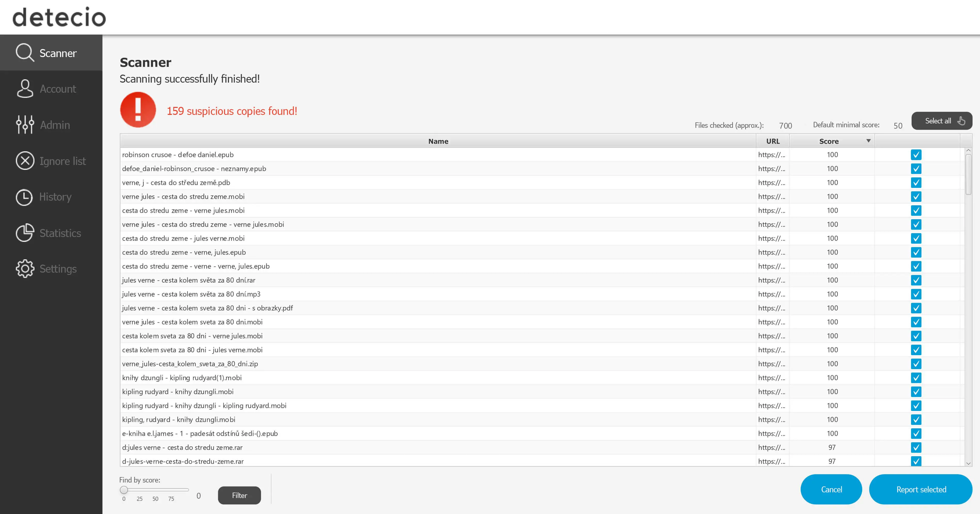Select row cesta do stredu zeme - jules verne.mobi
The height and width of the screenshot is (514, 980).
(x=542, y=238)
